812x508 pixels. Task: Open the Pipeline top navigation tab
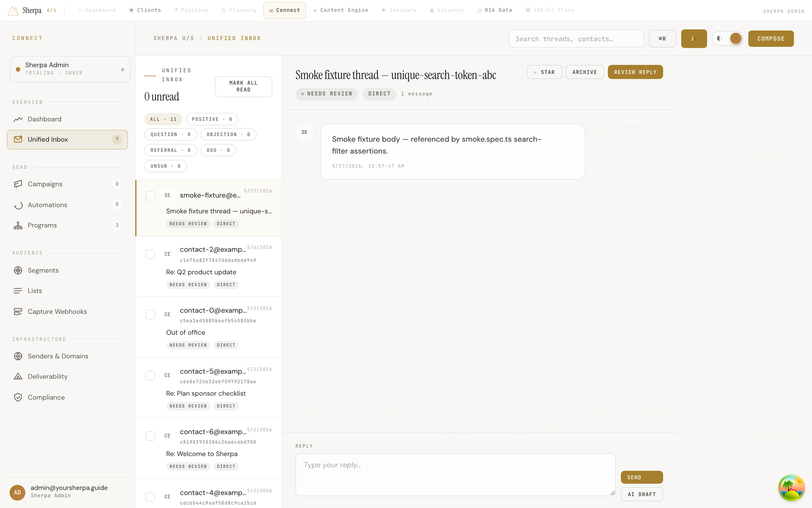tap(191, 10)
